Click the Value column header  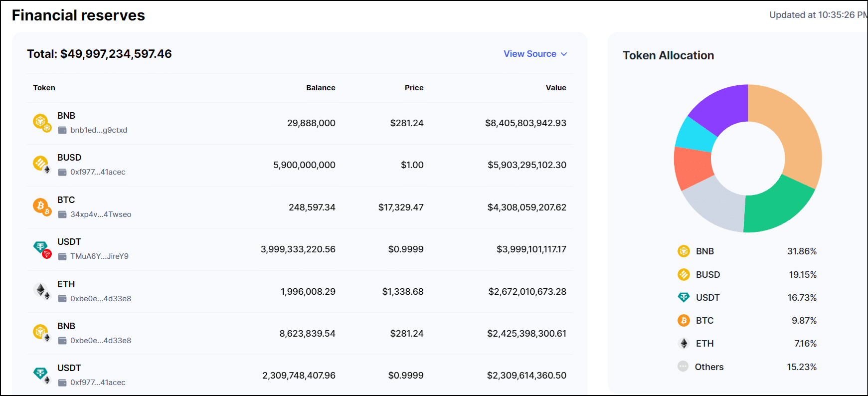[x=556, y=88]
